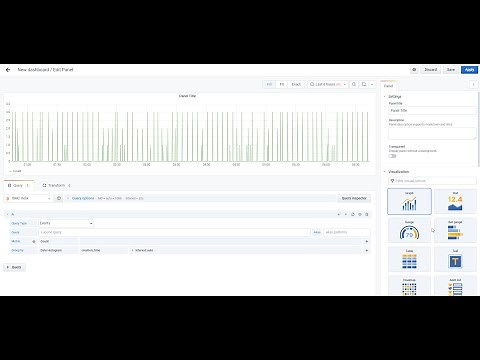Screen dimensions: 480x360
Task: Switch to the Panel options tab
Action: click(x=388, y=86)
